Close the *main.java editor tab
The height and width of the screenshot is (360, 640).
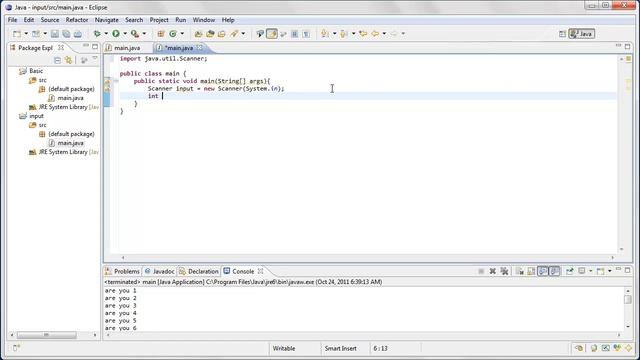tap(200, 48)
